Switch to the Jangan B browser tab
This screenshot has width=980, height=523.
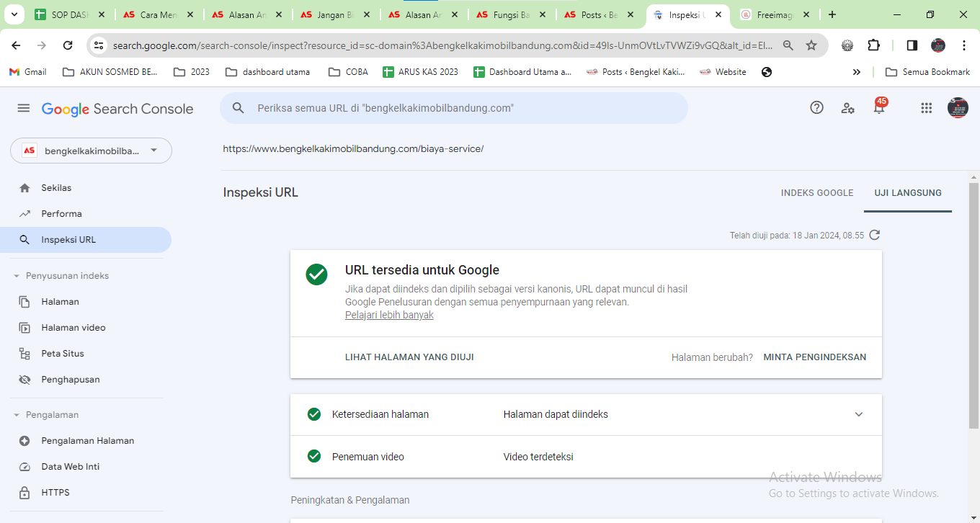pos(335,14)
